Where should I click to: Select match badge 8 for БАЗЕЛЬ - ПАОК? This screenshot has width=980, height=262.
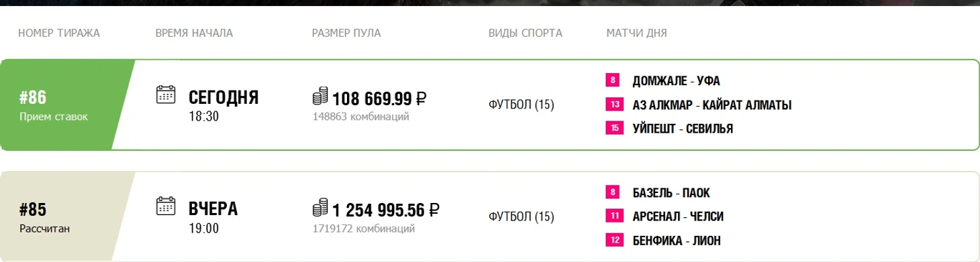[614, 193]
